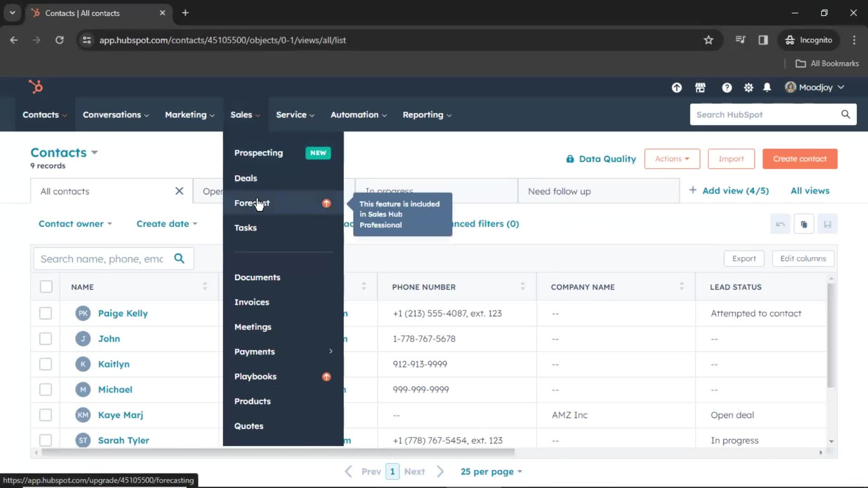Expand the Conversations nav menu
This screenshot has height=488, width=868.
pyautogui.click(x=116, y=115)
